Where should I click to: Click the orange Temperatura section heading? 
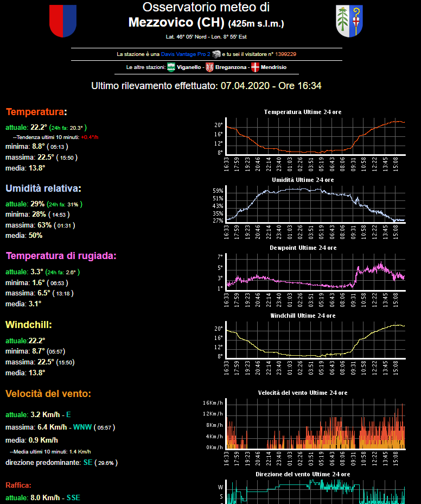(35, 112)
